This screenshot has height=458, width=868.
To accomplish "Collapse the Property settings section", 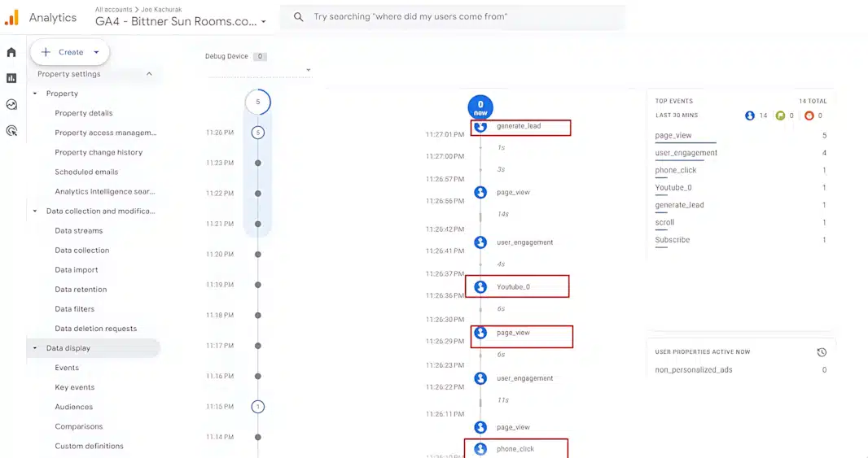I will coord(149,74).
